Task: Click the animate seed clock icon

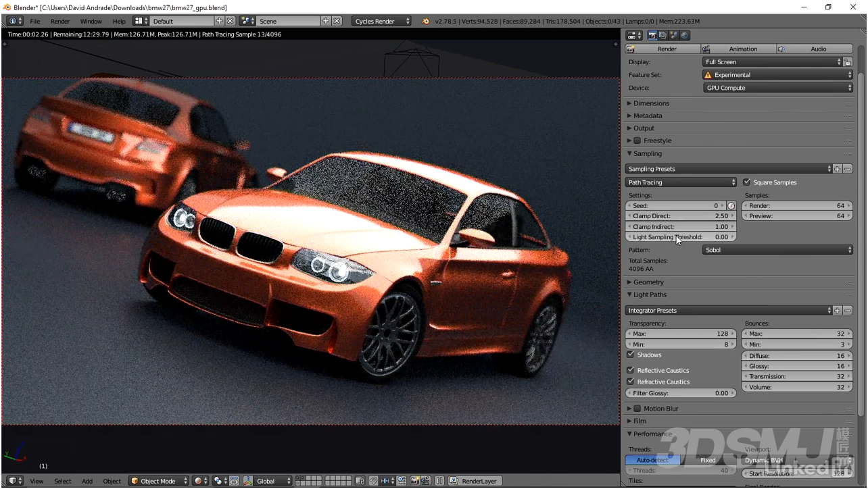Action: point(731,206)
